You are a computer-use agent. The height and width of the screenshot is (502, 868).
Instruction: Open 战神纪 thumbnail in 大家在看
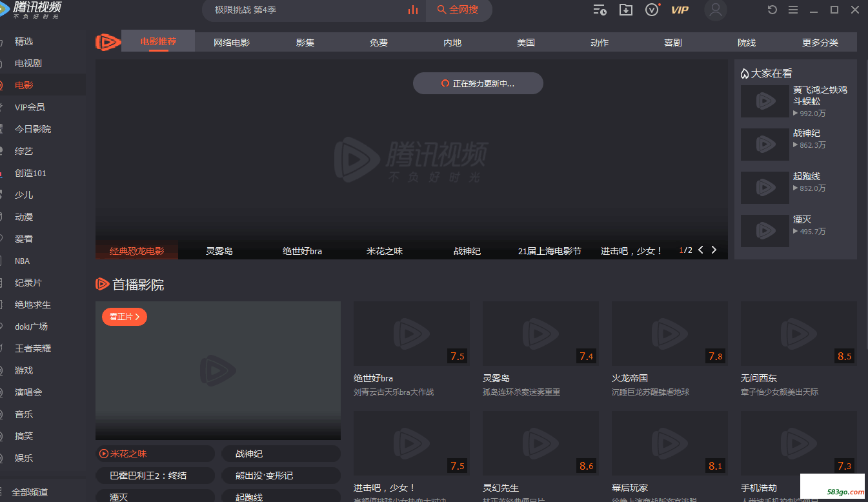pos(765,145)
